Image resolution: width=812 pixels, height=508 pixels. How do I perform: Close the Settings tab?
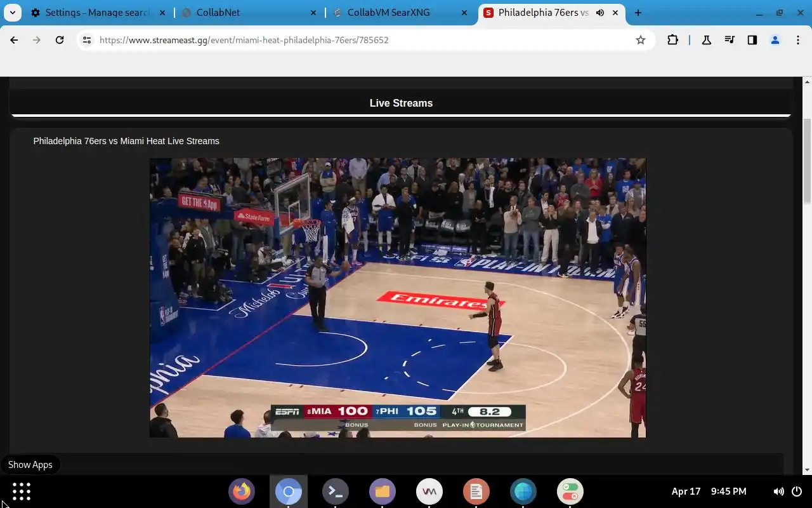tap(163, 13)
